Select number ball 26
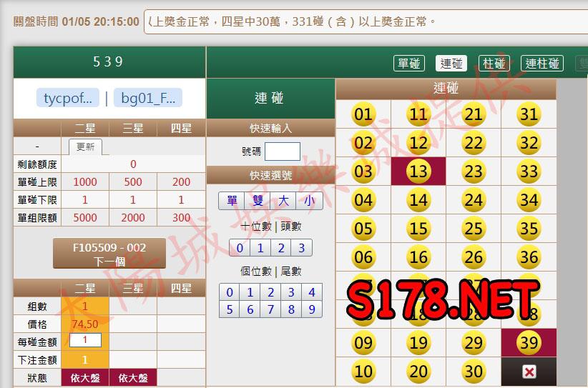This screenshot has width=588, height=388. tap(474, 257)
